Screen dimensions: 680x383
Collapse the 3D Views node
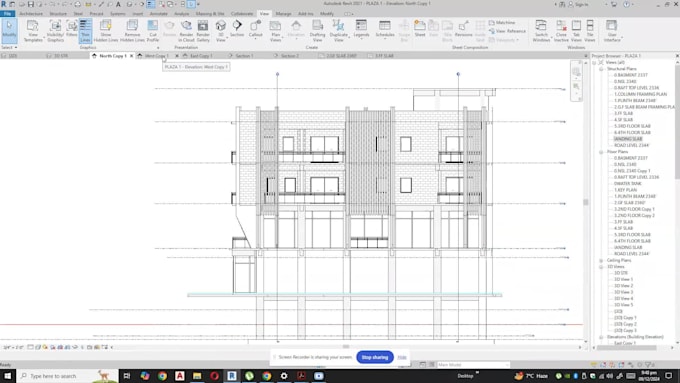pyautogui.click(x=601, y=267)
